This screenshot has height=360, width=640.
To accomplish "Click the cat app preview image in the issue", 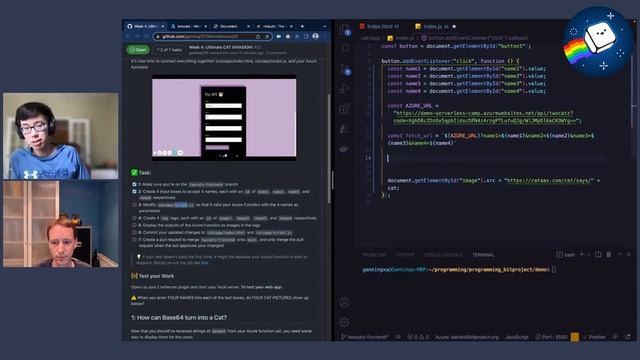I will 224,118.
